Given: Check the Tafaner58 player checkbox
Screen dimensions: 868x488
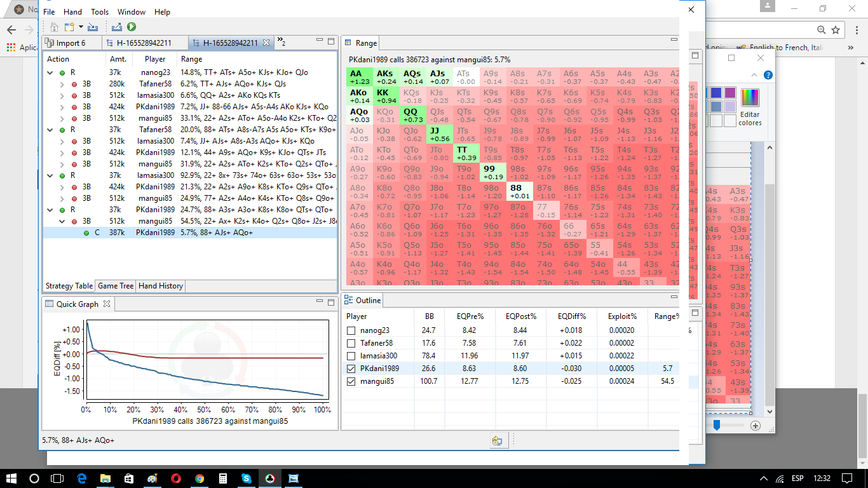Looking at the screenshot, I should pos(351,343).
